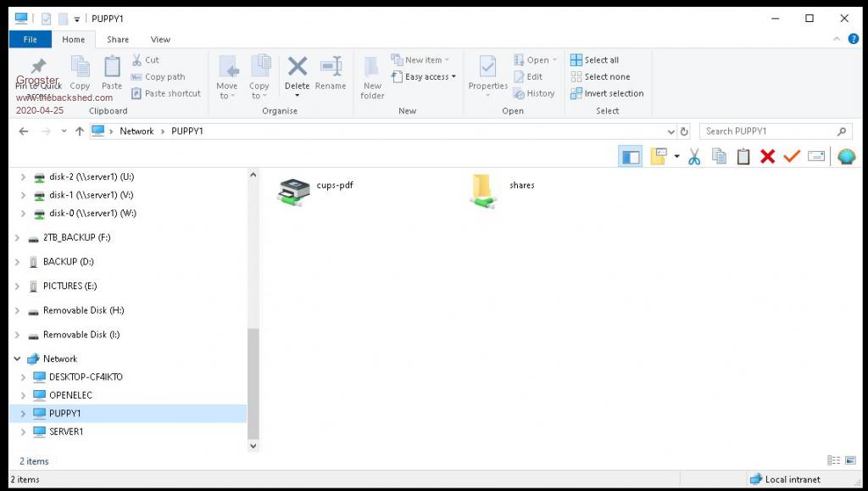
Task: Open the shares network folder
Action: [x=503, y=192]
